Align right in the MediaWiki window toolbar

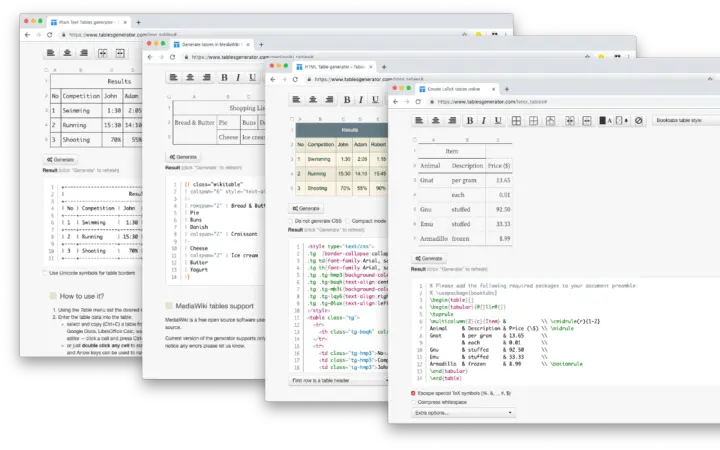point(207,77)
